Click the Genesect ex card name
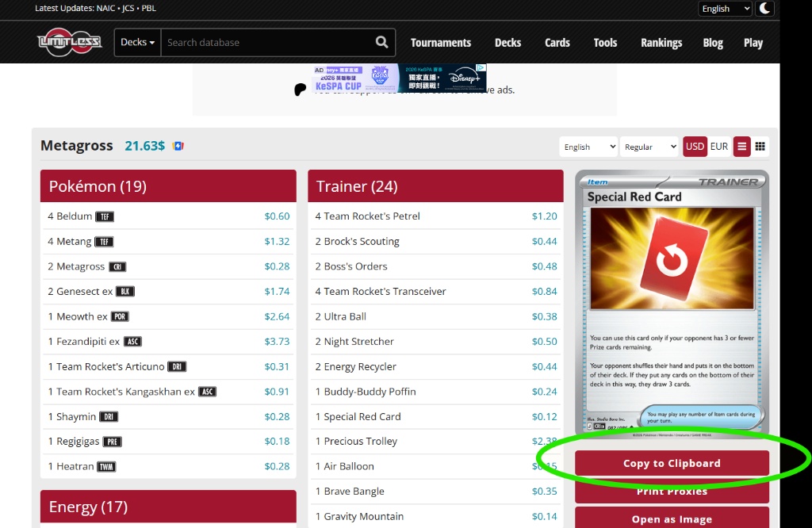The image size is (812, 528). coord(84,292)
